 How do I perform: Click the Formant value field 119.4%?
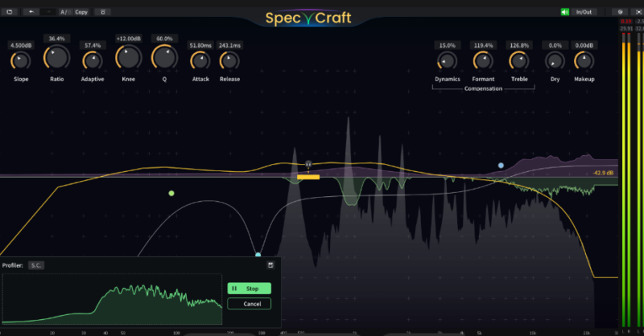(484, 45)
